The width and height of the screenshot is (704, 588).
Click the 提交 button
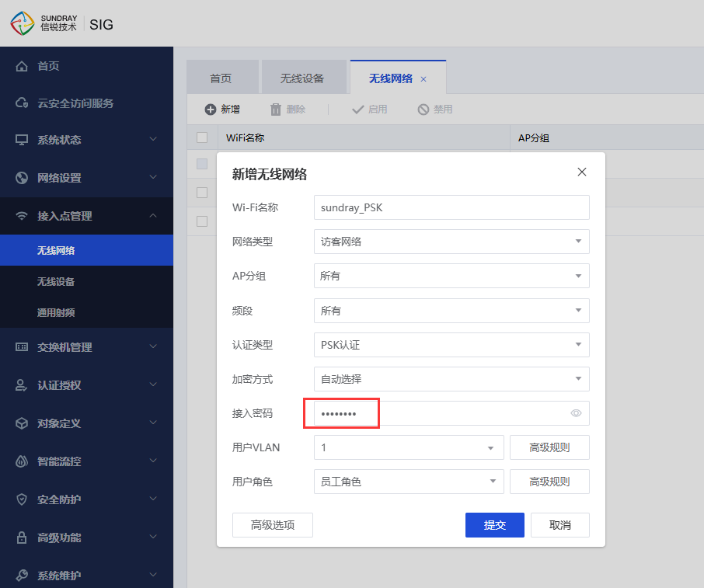coord(495,525)
